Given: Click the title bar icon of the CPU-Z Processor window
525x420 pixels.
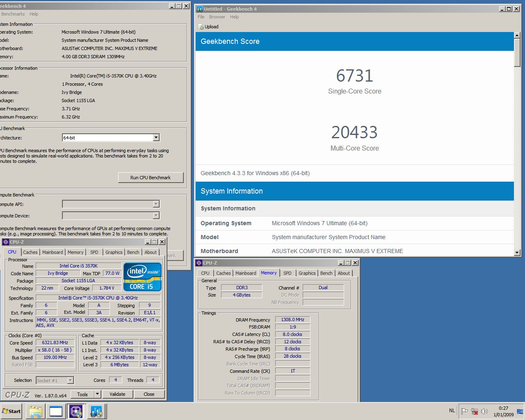Looking at the screenshot, I should click(x=6, y=242).
